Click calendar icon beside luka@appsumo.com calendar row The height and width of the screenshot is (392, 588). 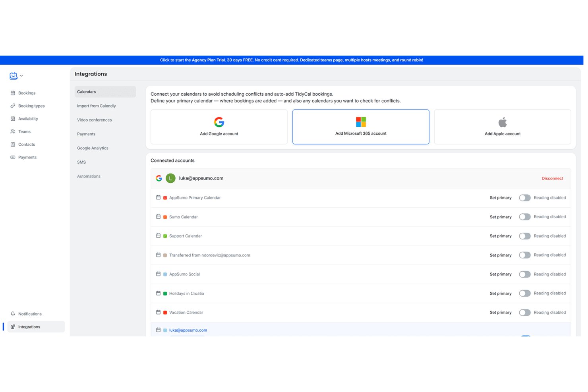pyautogui.click(x=158, y=330)
